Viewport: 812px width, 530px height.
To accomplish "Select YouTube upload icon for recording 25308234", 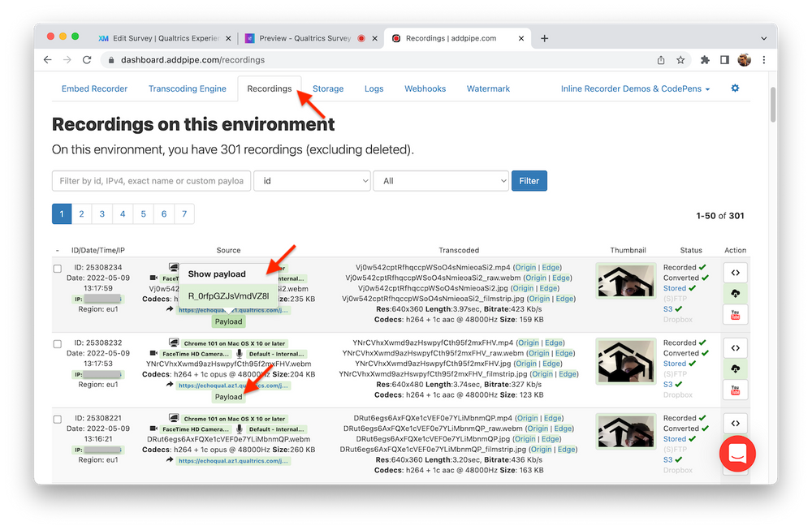I will coord(735,314).
